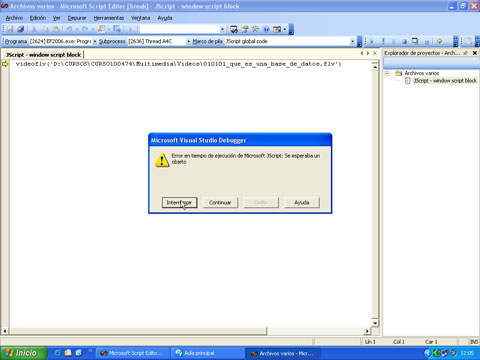The width and height of the screenshot is (480, 360).
Task: Click the yellow current-statement arrow in the editor margin
Action: [5, 64]
